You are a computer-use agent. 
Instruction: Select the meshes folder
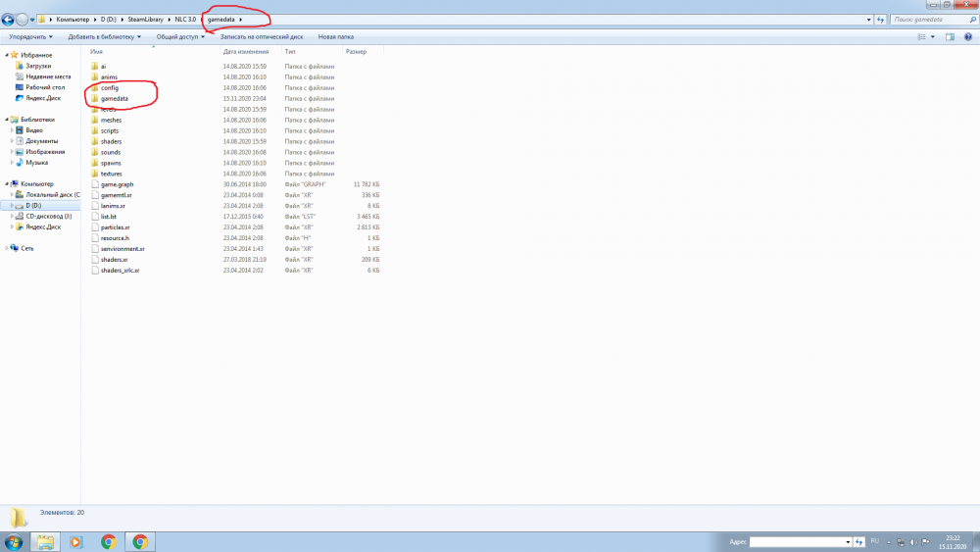click(112, 120)
